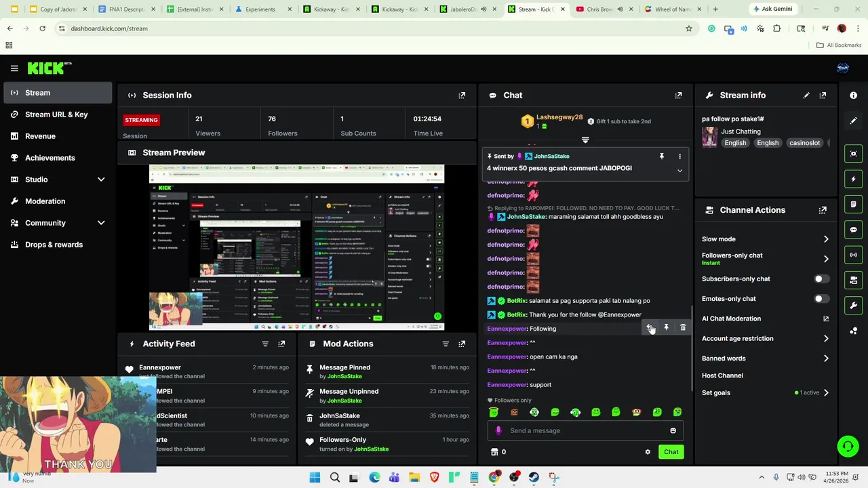Click the casinoslot stream tag
This screenshot has width=868, height=488.
pyautogui.click(x=804, y=143)
